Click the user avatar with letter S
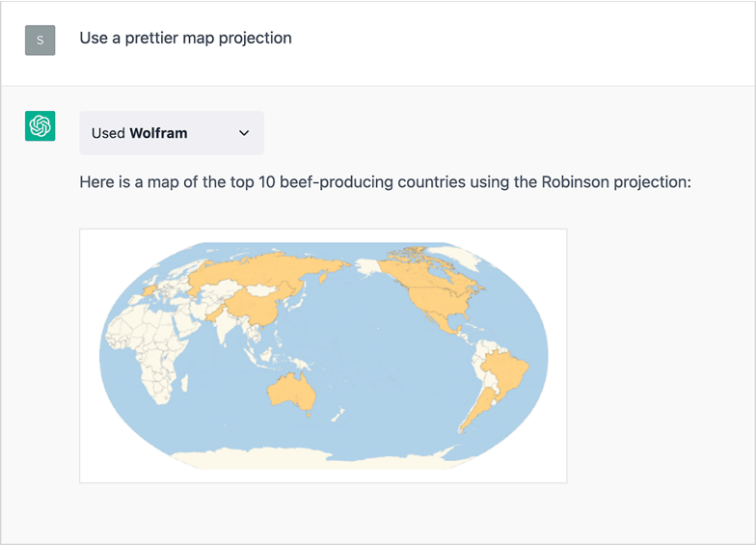 pyautogui.click(x=40, y=40)
